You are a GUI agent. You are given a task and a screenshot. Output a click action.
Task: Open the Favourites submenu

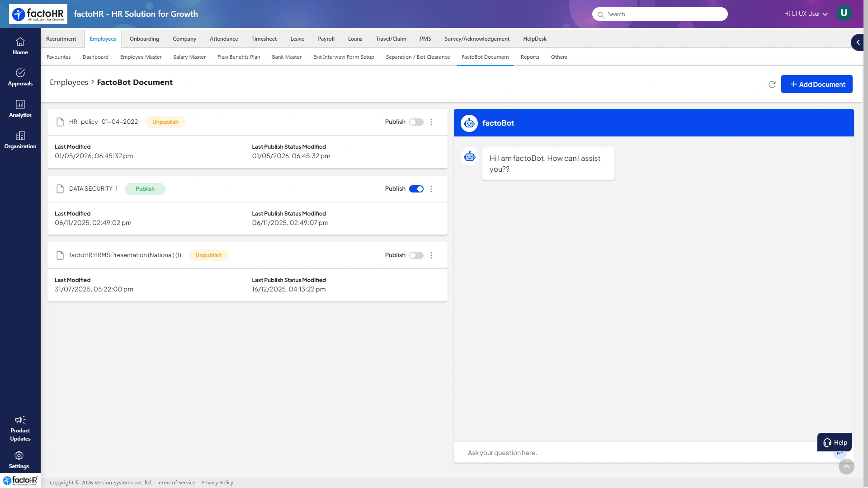[59, 57]
